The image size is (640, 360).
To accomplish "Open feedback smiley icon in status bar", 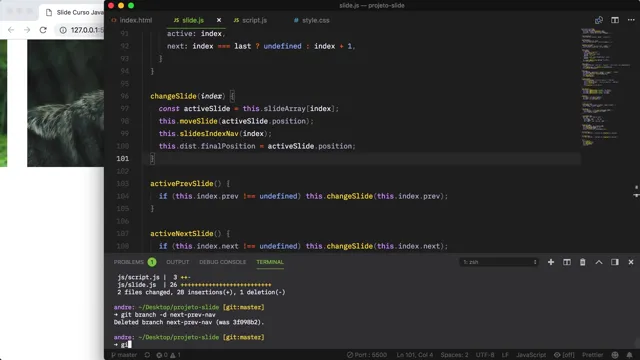I will click(615, 355).
